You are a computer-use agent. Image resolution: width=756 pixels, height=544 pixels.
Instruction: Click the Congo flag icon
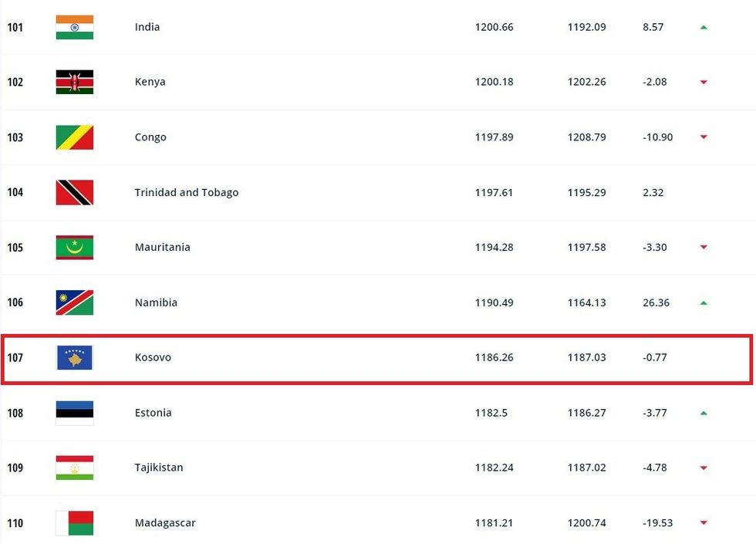75,137
